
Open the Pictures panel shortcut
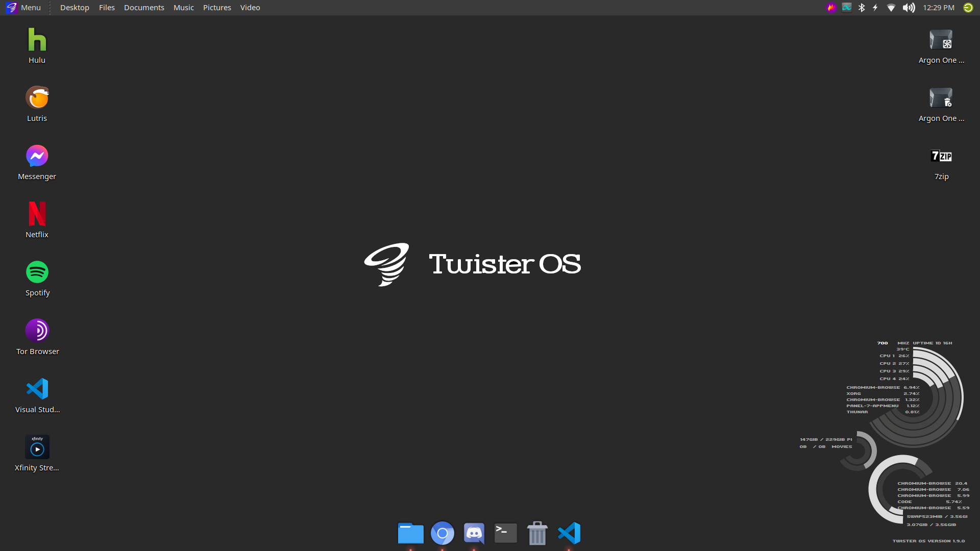pos(217,8)
